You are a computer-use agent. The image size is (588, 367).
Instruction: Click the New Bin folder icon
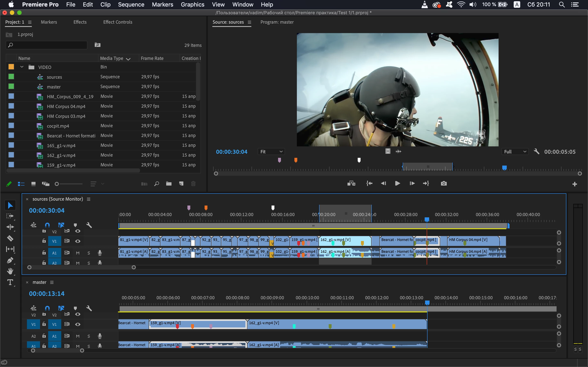pos(169,184)
